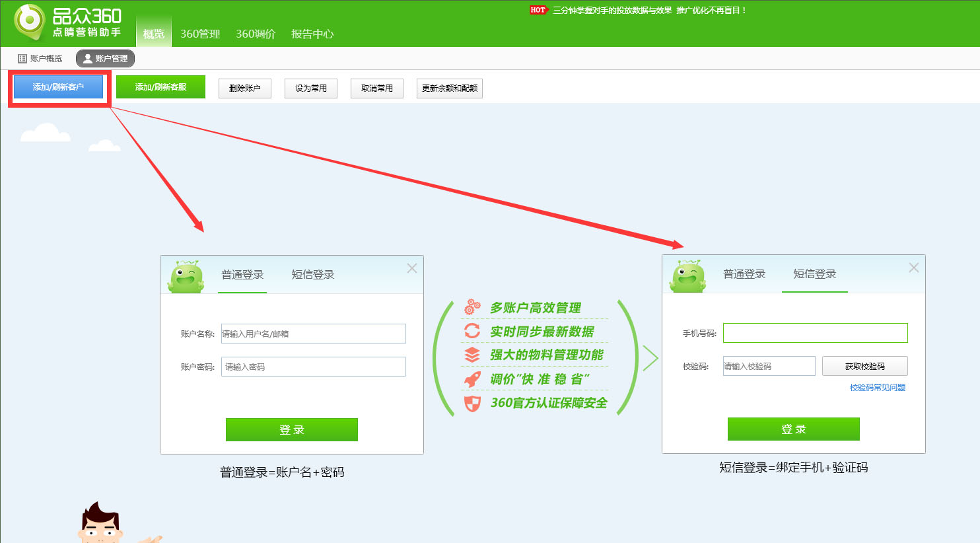Click the 获取校验码 button
The image size is (980, 543).
pyautogui.click(x=864, y=366)
